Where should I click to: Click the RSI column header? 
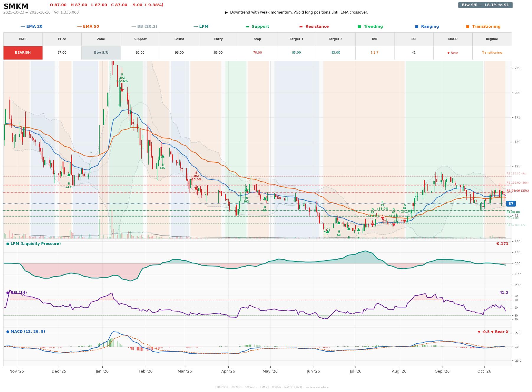(x=414, y=39)
